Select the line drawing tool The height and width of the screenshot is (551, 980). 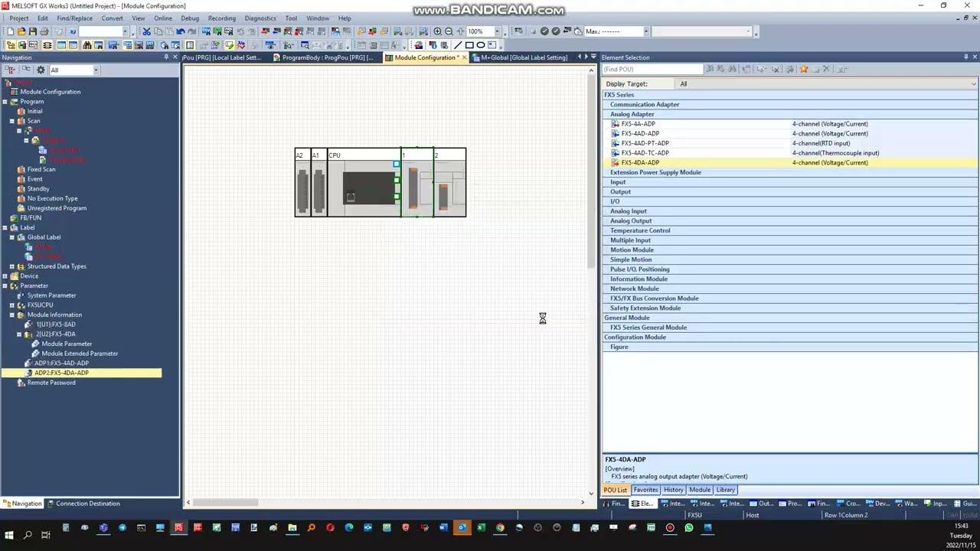pyautogui.click(x=457, y=45)
